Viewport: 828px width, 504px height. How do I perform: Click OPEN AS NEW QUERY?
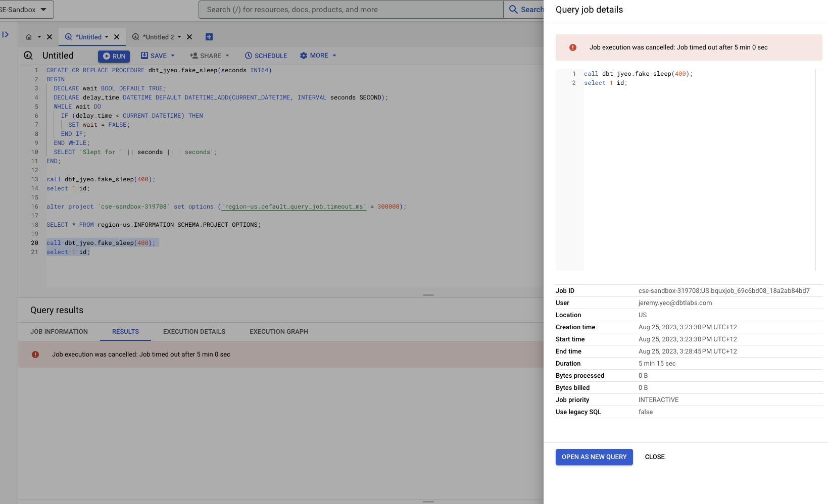click(594, 457)
